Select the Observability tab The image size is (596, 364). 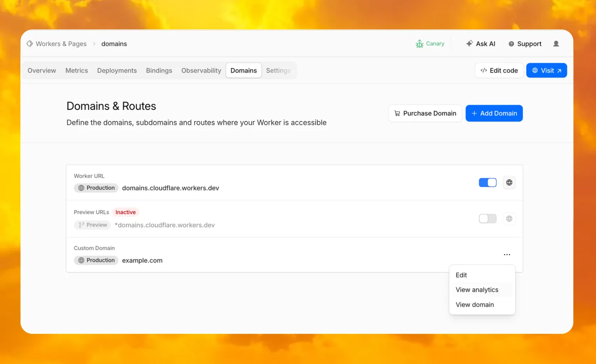201,71
